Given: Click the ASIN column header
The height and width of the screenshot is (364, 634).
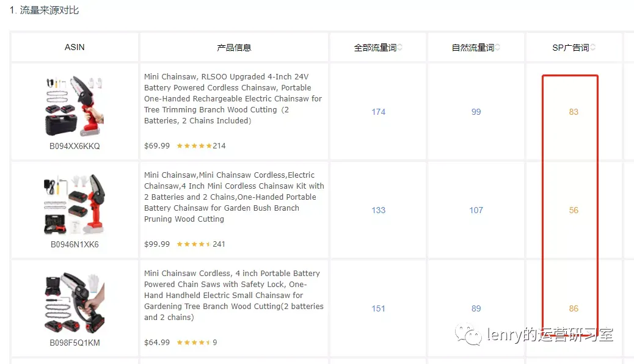Looking at the screenshot, I should [x=75, y=47].
